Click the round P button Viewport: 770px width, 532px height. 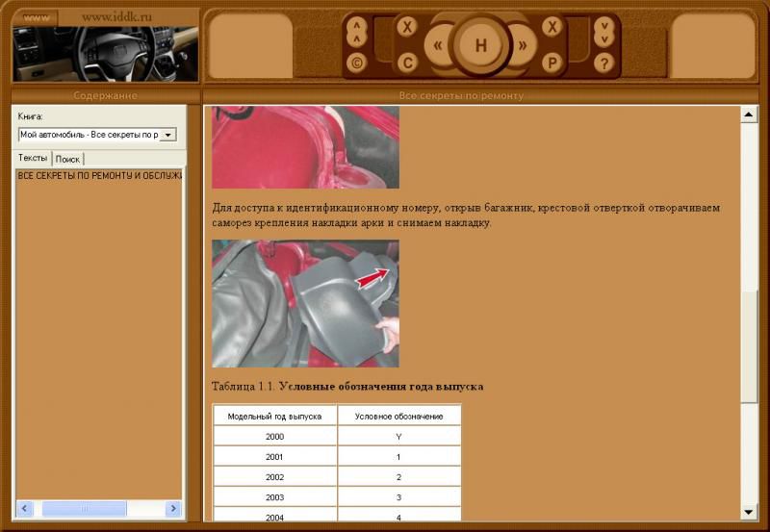pos(552,63)
